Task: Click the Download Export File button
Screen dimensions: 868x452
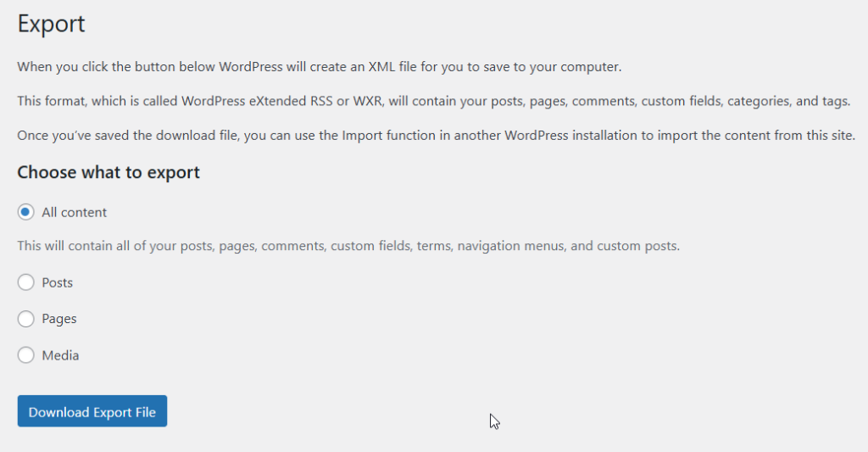Action: tap(92, 412)
